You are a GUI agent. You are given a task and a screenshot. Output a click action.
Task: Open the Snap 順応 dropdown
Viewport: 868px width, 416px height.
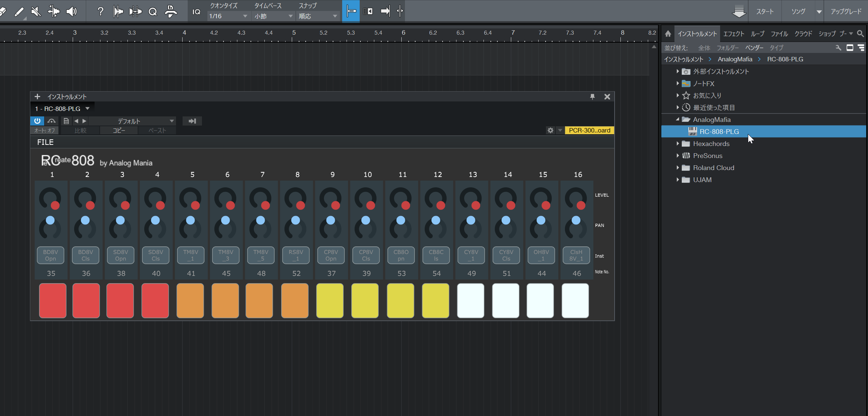click(x=318, y=16)
